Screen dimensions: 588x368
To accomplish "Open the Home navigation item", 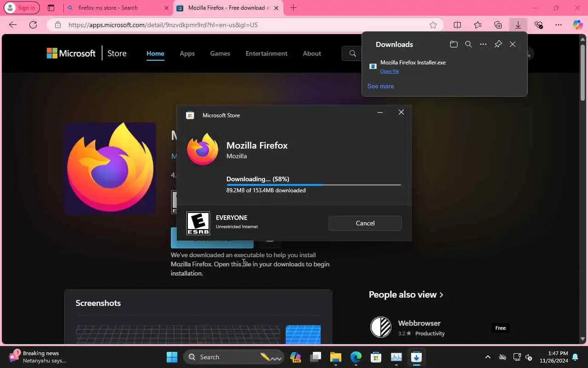I will pyautogui.click(x=155, y=53).
